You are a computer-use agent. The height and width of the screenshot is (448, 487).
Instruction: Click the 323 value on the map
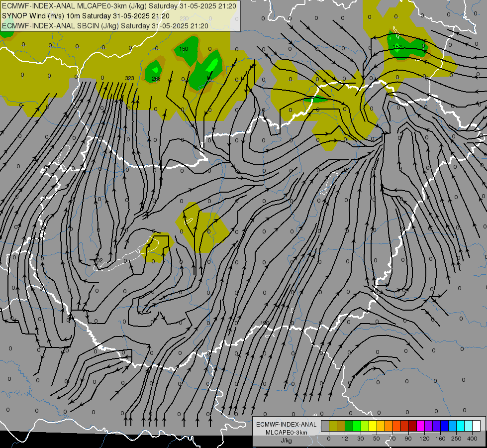click(x=129, y=78)
